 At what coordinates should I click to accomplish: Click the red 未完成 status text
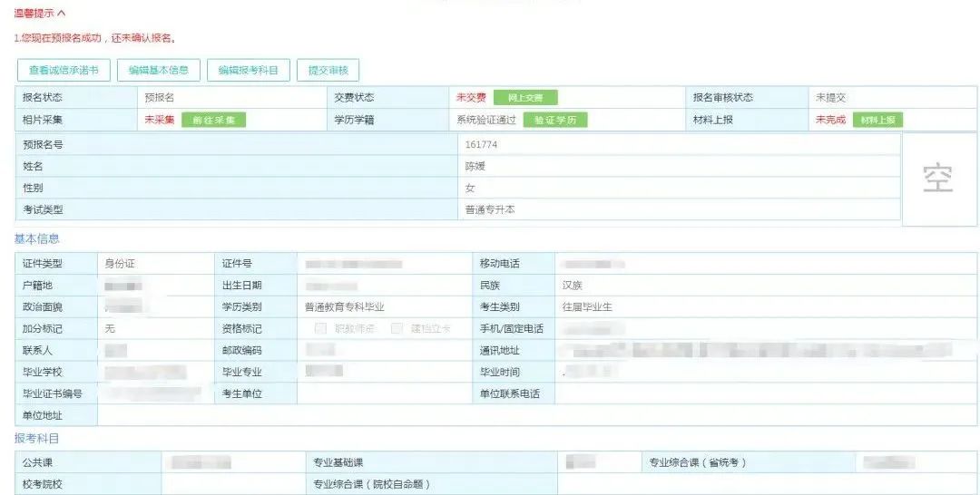(830, 120)
